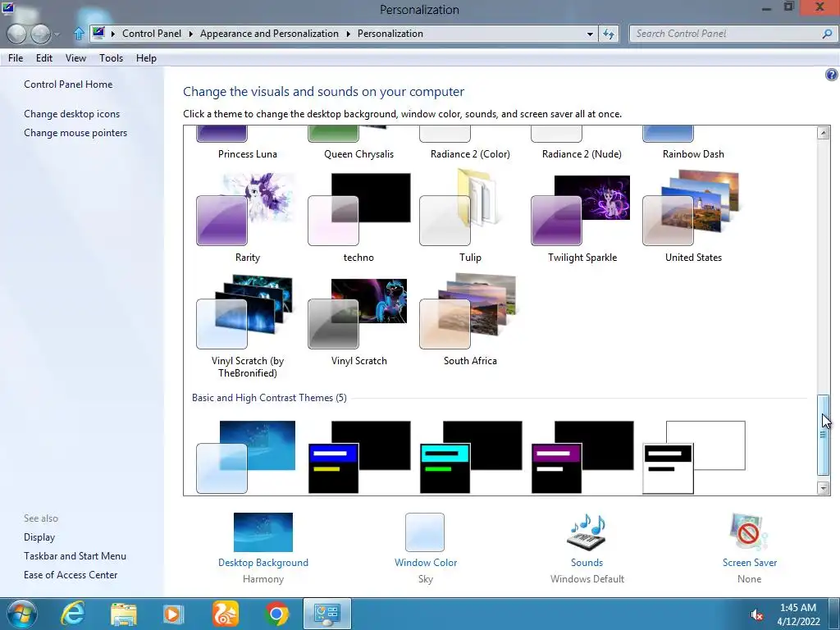
Task: Click Control Panel in the breadcrumb
Action: [x=152, y=33]
